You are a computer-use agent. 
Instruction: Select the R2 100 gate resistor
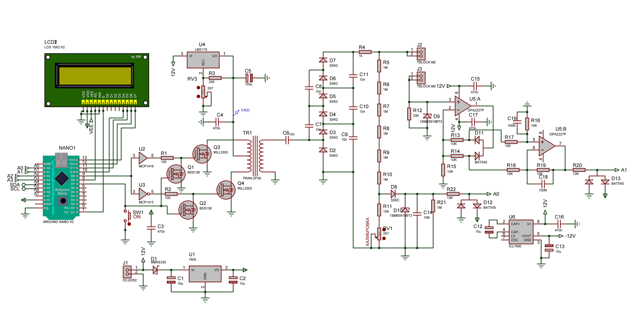point(171,194)
